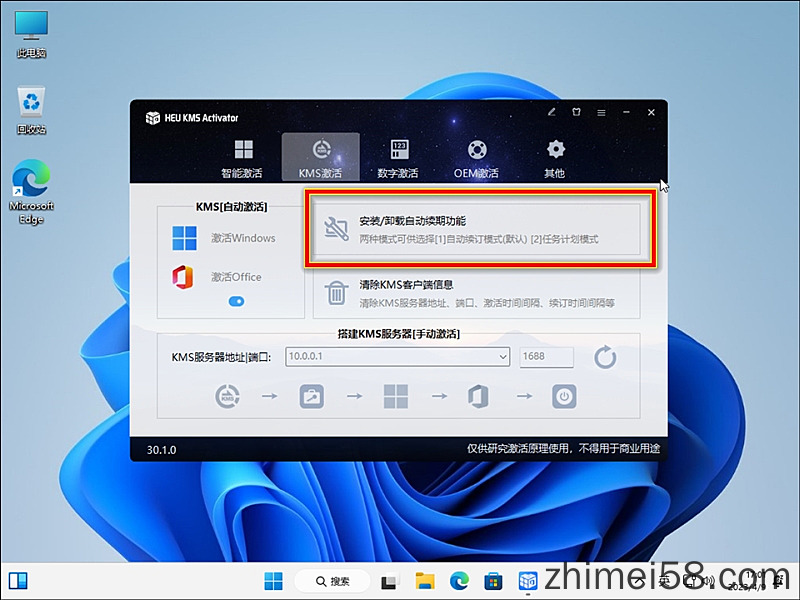Screen dimensions: 800x600
Task: Click the 此电脑 desktop icon
Action: (32, 34)
